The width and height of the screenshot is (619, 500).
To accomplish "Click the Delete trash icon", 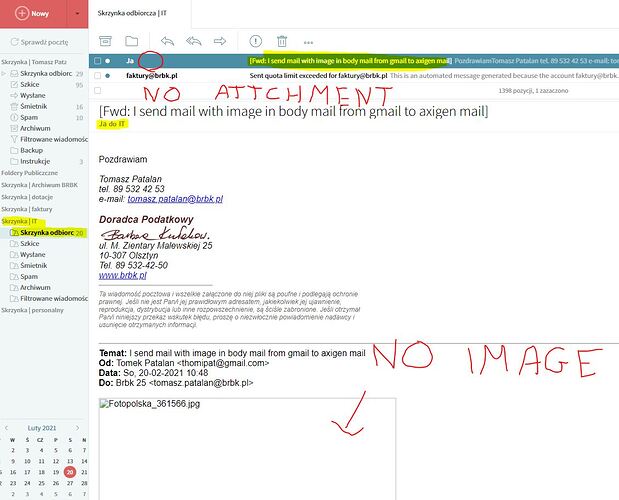I will [282, 41].
